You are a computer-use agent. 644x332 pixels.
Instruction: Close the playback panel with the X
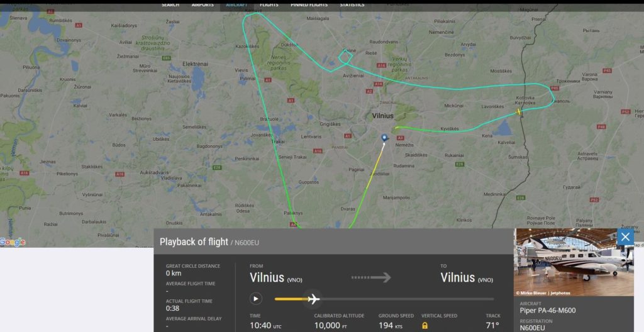coord(625,236)
